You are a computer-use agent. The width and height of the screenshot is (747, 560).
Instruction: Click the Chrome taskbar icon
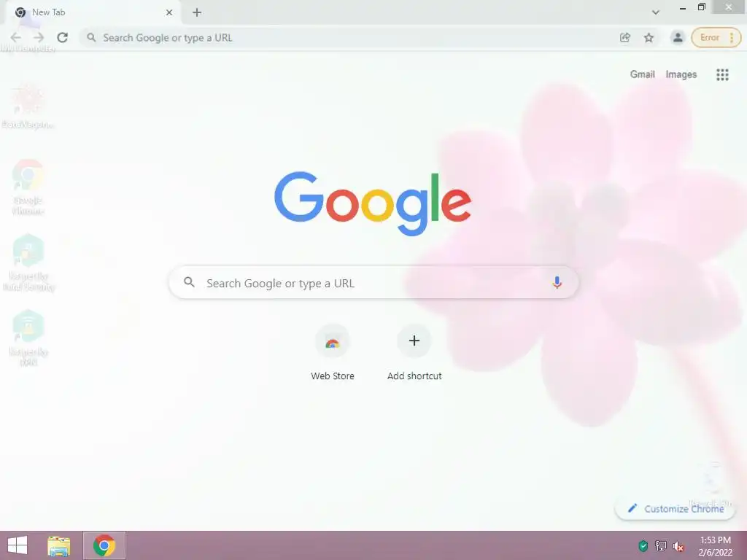[x=104, y=545]
